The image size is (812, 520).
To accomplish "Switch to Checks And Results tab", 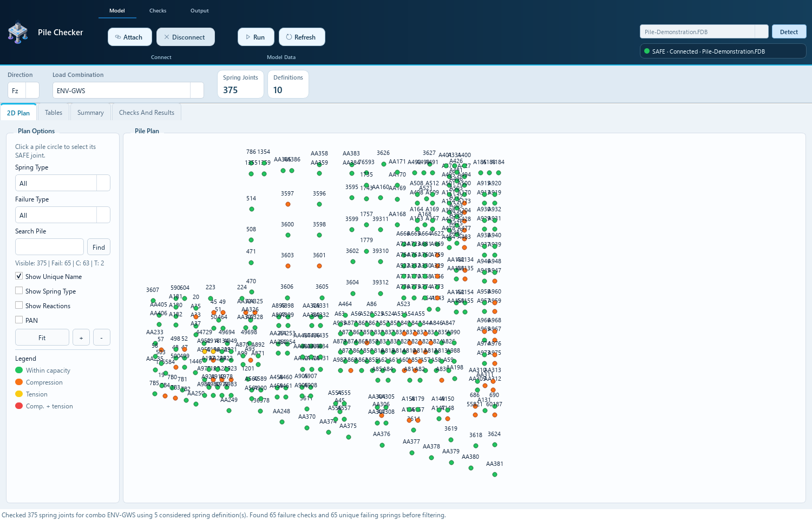I will [x=147, y=113].
